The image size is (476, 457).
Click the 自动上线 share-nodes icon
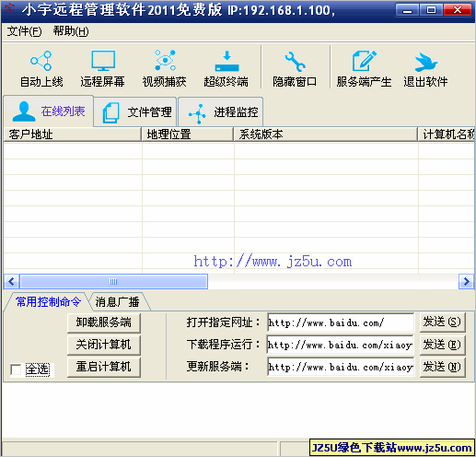pyautogui.click(x=41, y=61)
